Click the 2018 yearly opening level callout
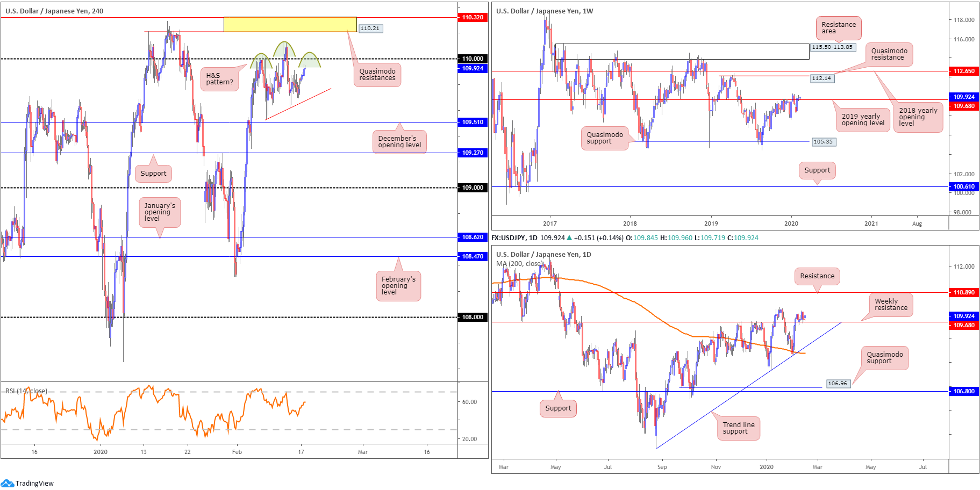The width and height of the screenshot is (980, 490). [918, 117]
